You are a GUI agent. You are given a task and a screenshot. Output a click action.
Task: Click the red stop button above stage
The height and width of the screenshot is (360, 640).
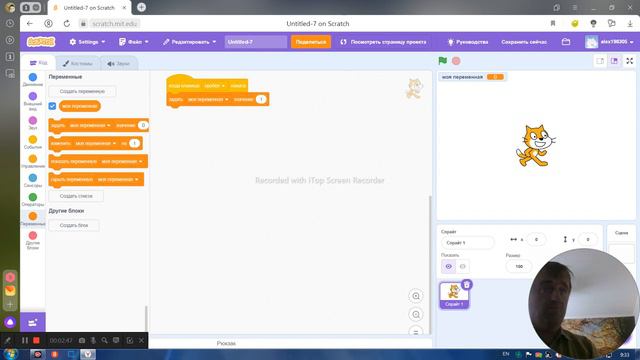456,61
